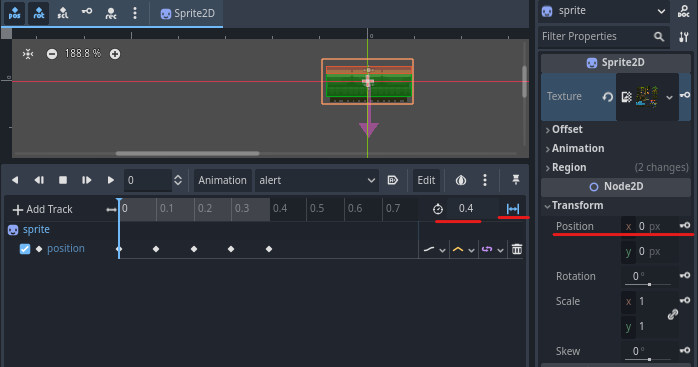Open the position track loop wrap mode dropdown
Viewport: 698px width, 367px height.
(x=492, y=249)
